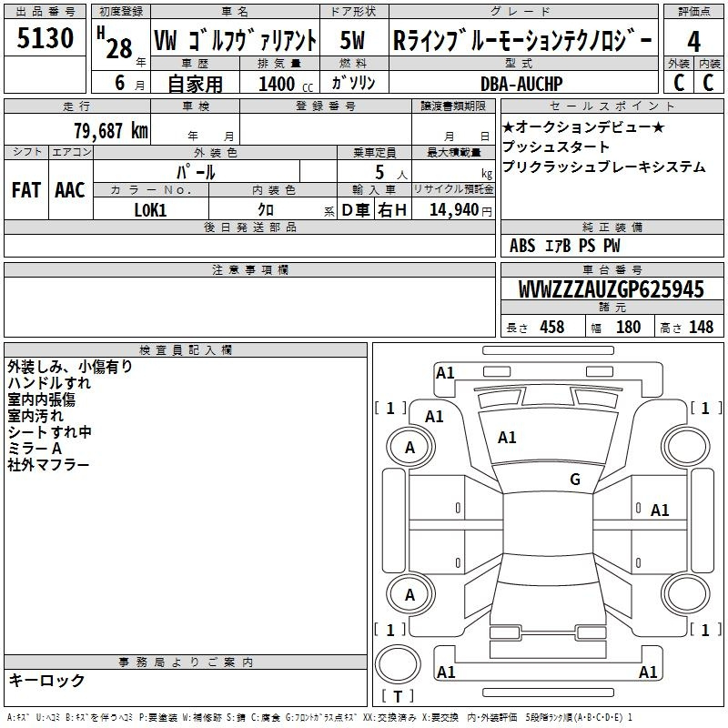Click the vehicle history 自家用
The height and width of the screenshot is (728, 728).
[195, 84]
